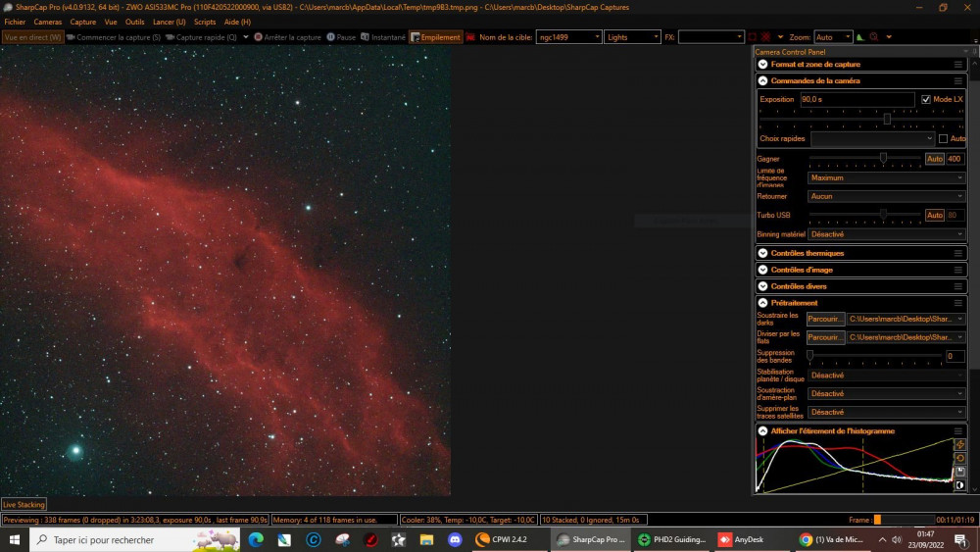
Task: Open Discord from the taskbar
Action: click(x=455, y=539)
